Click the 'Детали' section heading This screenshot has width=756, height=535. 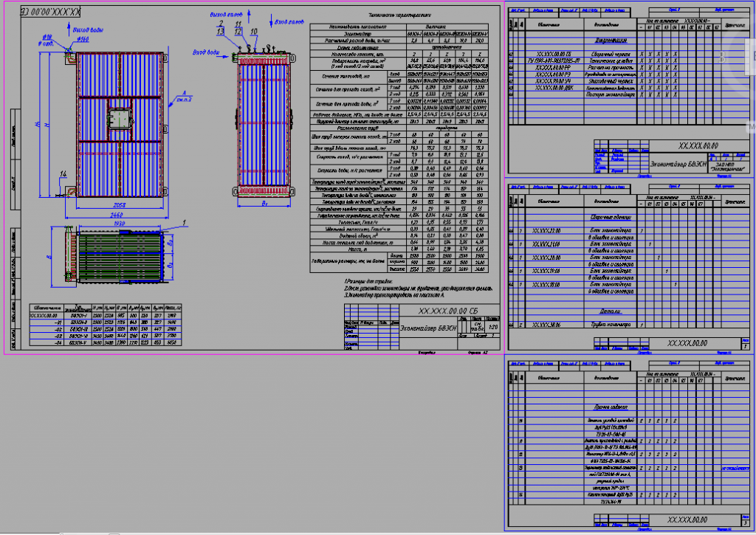click(x=611, y=312)
